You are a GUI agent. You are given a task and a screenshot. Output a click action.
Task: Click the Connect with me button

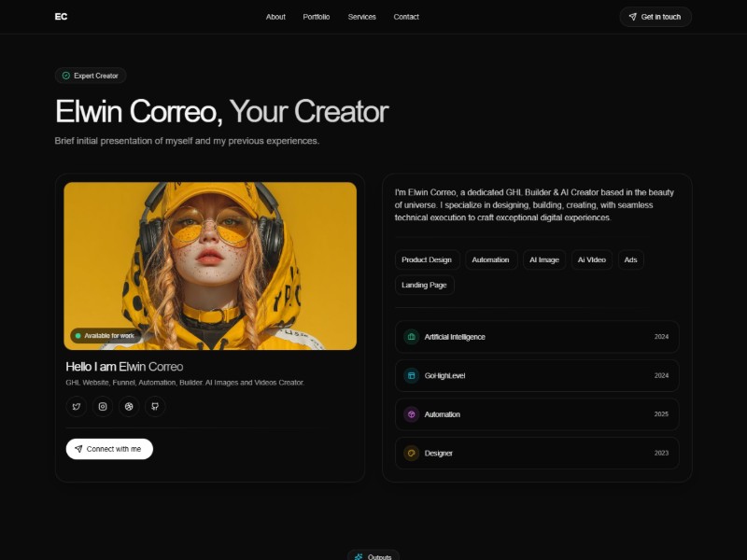pos(109,449)
